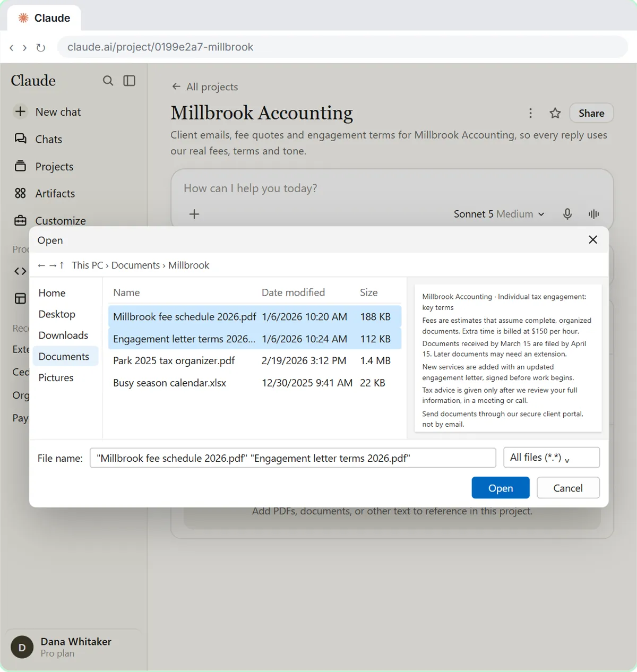The width and height of the screenshot is (637, 672).
Task: Click Documents in the breadcrumb path
Action: point(135,265)
